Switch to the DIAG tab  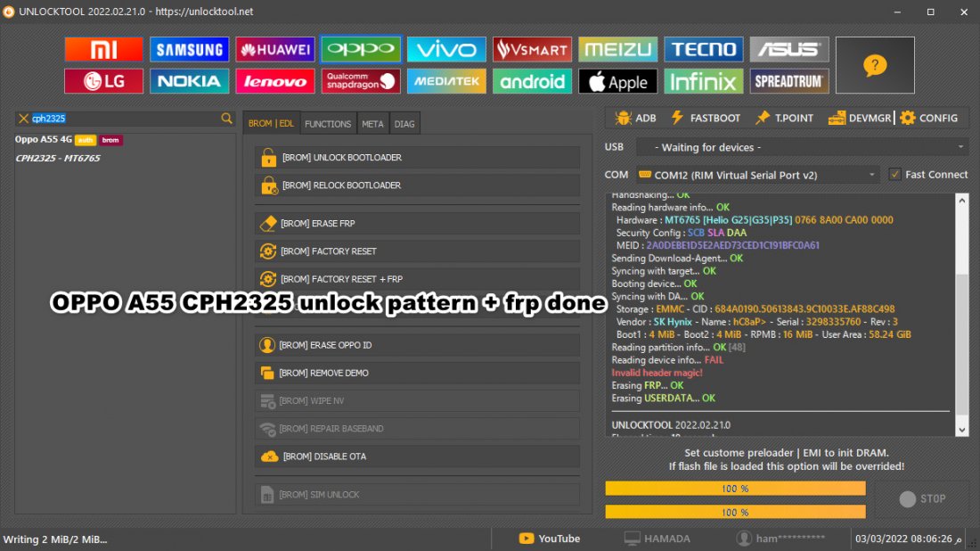pos(404,124)
